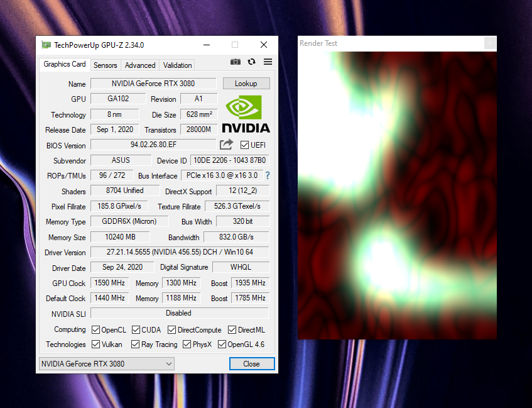
Task: Click the Texture Fillrate value 526.3 GTexel/s
Action: [x=237, y=206]
